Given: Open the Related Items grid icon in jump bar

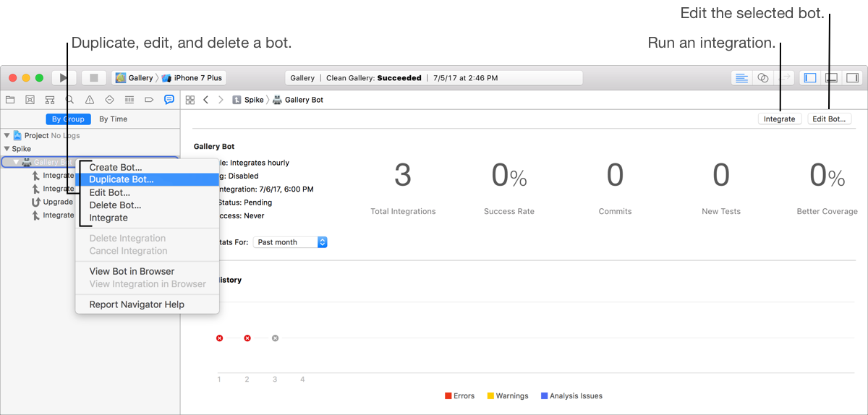Looking at the screenshot, I should [190, 100].
